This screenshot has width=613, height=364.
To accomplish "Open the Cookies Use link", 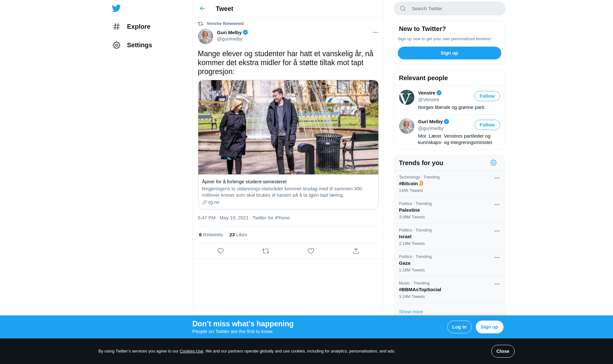I will click(191, 351).
